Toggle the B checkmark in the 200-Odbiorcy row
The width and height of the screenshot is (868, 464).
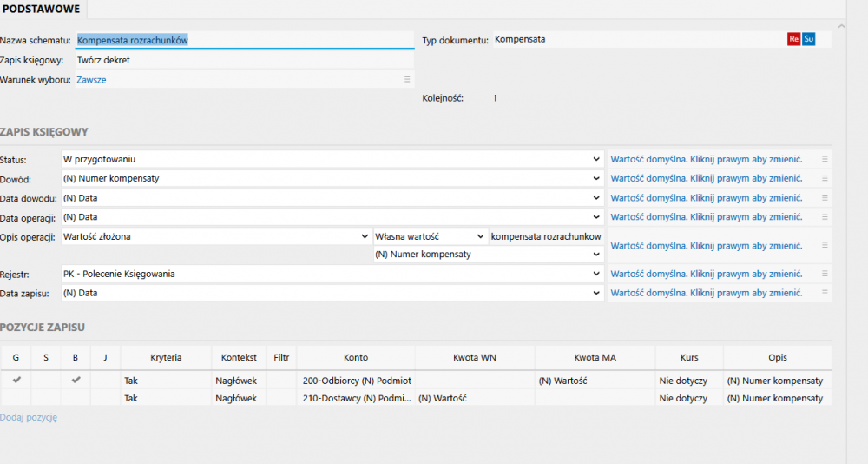tap(76, 380)
